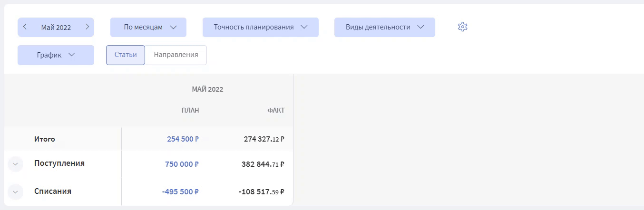Click Поступления planned amount 750 000 ₽
The height and width of the screenshot is (210, 644).
coord(182,164)
